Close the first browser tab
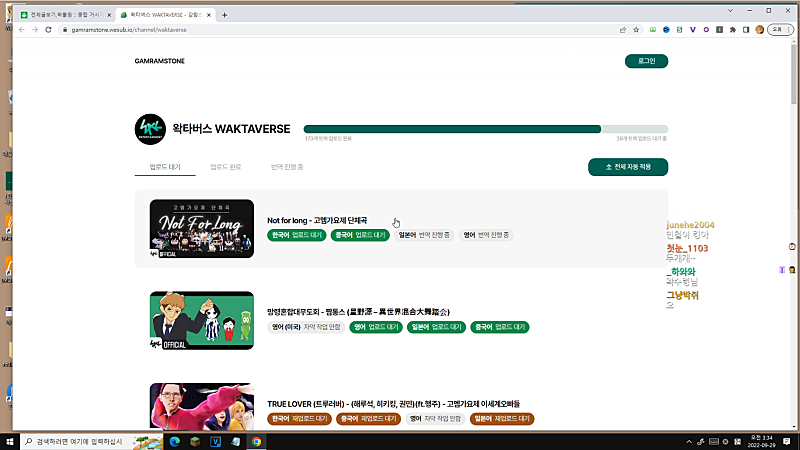The image size is (800, 450). 109,15
